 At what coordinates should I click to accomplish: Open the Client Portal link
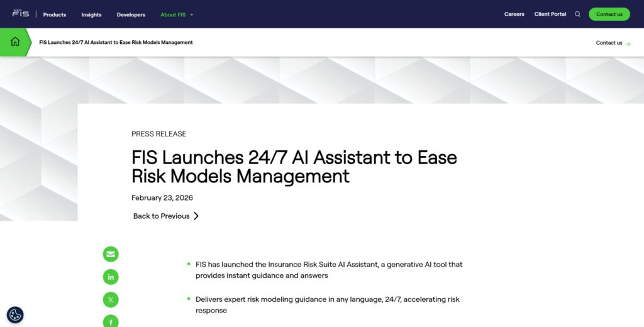(x=550, y=14)
